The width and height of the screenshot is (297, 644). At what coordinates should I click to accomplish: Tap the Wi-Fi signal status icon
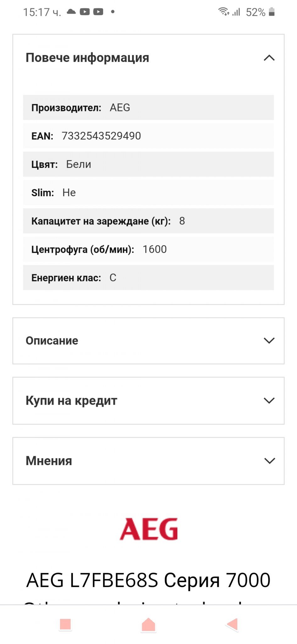tap(224, 12)
